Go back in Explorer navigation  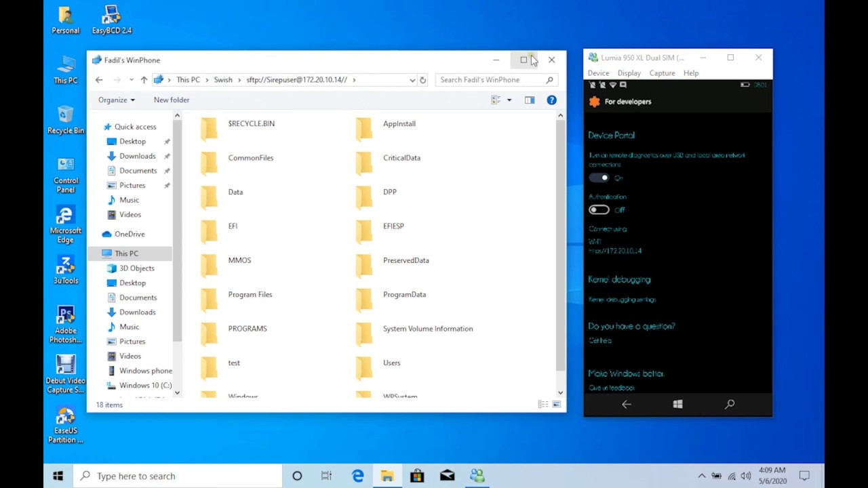99,80
